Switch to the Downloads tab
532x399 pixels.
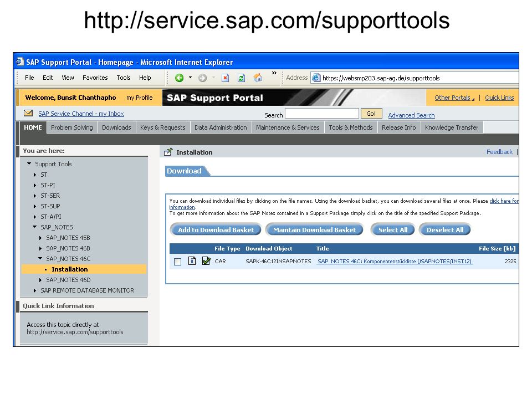coord(117,127)
